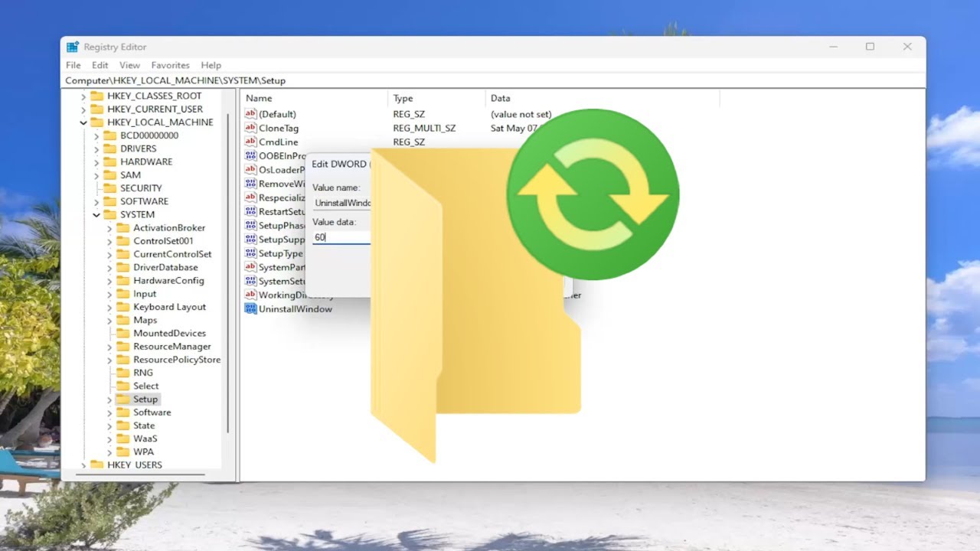The height and width of the screenshot is (551, 980).
Task: Select the WaaS key in tree
Action: 145,439
